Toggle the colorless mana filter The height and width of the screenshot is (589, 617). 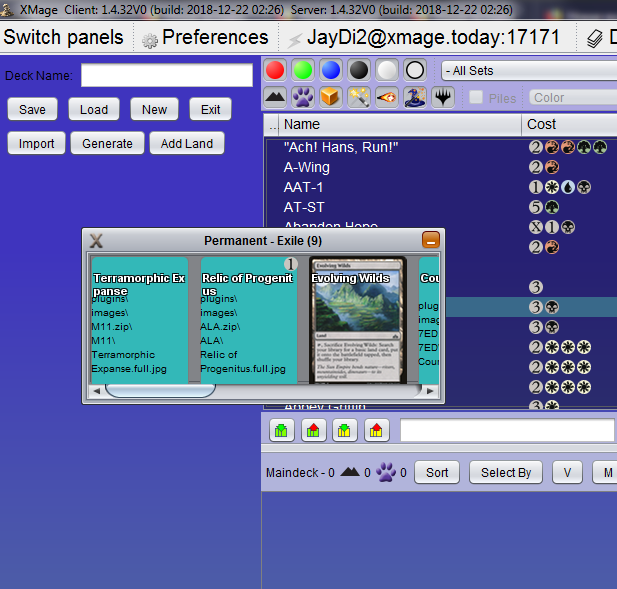click(x=415, y=70)
